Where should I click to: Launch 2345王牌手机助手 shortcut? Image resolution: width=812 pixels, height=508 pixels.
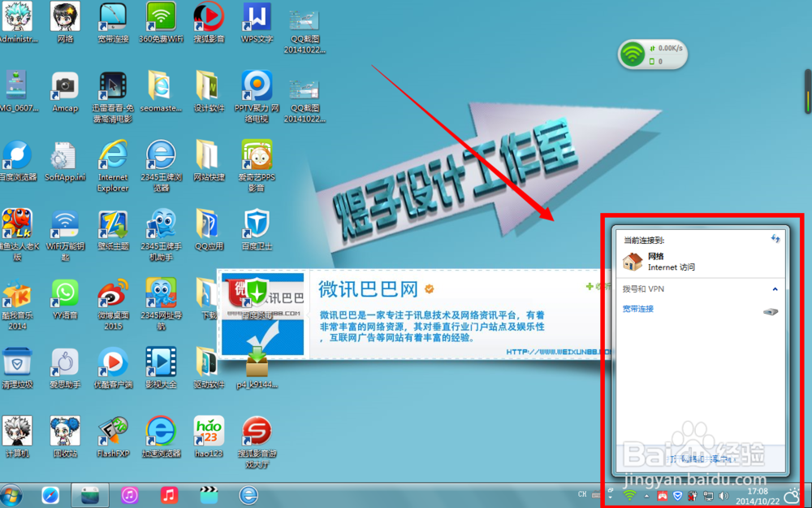(x=161, y=235)
